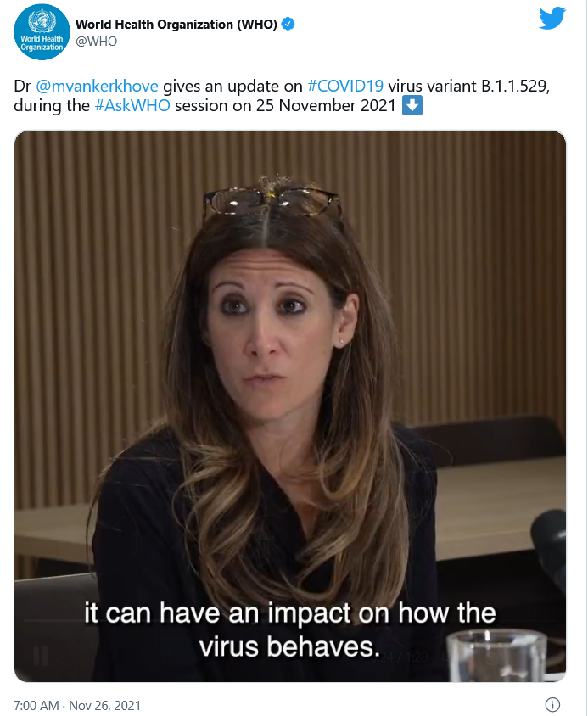Click the eyeglasses on speaker's head in video
This screenshot has height=716, width=588.
272,202
